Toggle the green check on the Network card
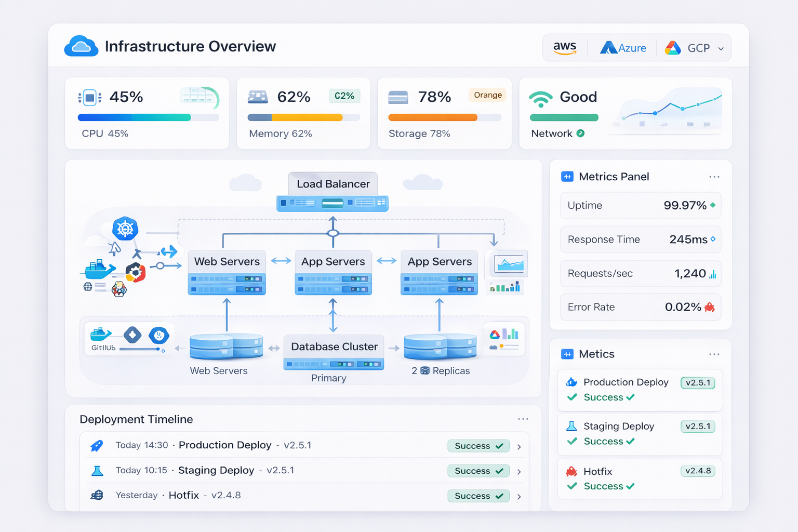The image size is (798, 532). 581,134
